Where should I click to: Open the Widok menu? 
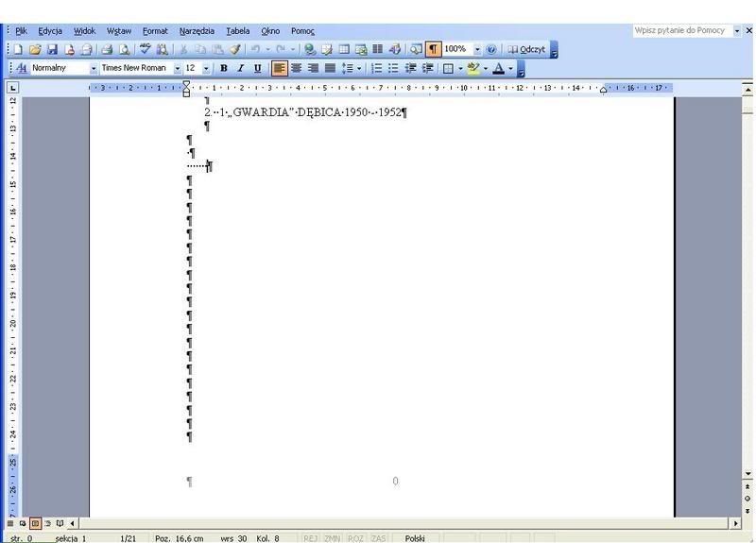click(x=84, y=31)
